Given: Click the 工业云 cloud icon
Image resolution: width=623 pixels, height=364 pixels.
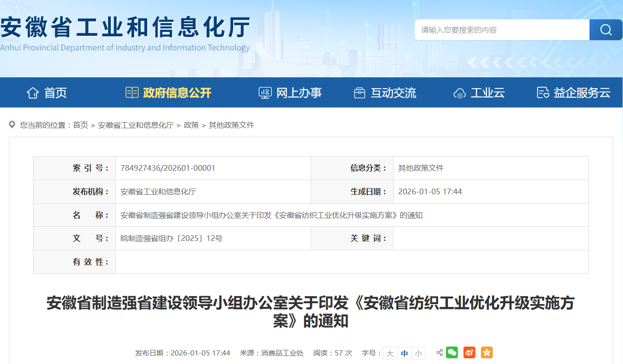Looking at the screenshot, I should 459,93.
